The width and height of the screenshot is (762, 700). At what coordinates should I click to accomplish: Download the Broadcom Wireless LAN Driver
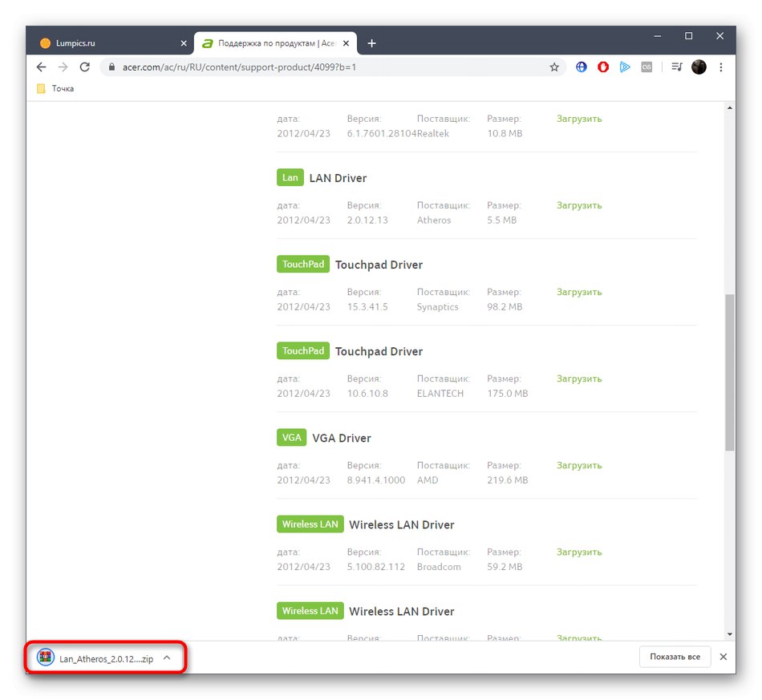(x=579, y=552)
